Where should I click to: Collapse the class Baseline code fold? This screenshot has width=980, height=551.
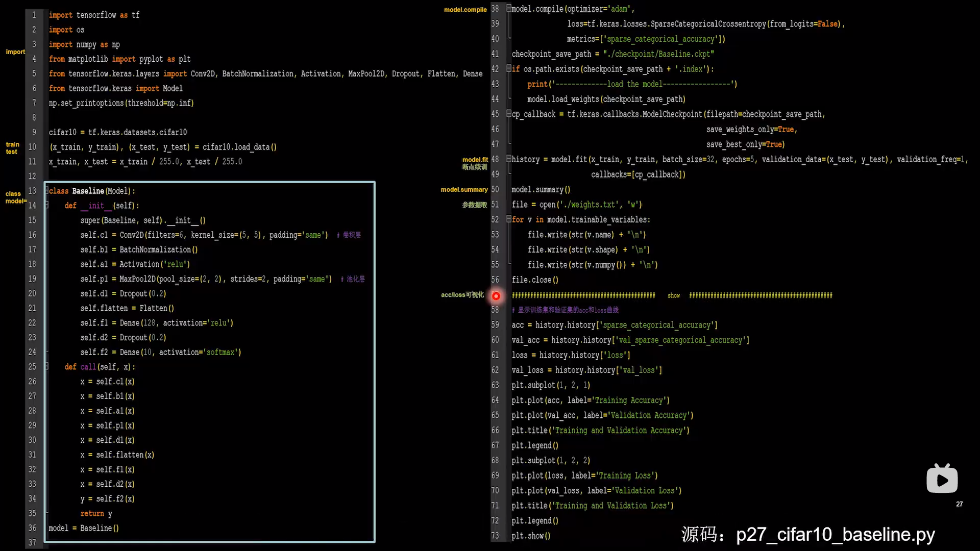coord(47,191)
